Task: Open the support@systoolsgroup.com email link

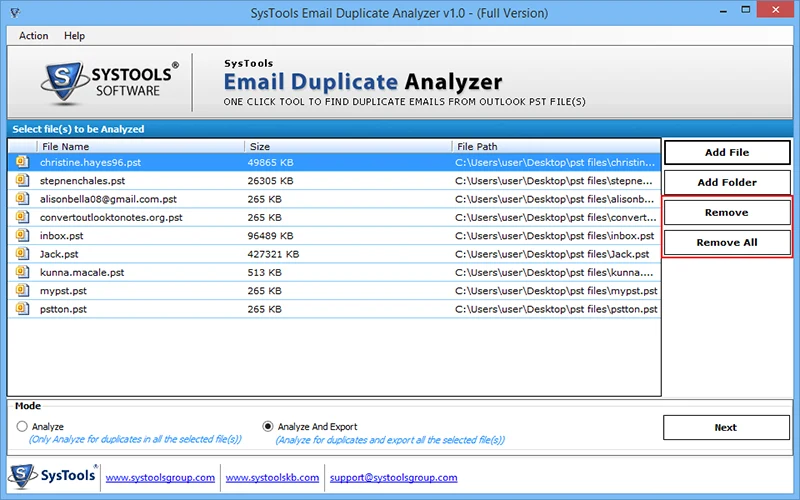Action: (x=393, y=478)
